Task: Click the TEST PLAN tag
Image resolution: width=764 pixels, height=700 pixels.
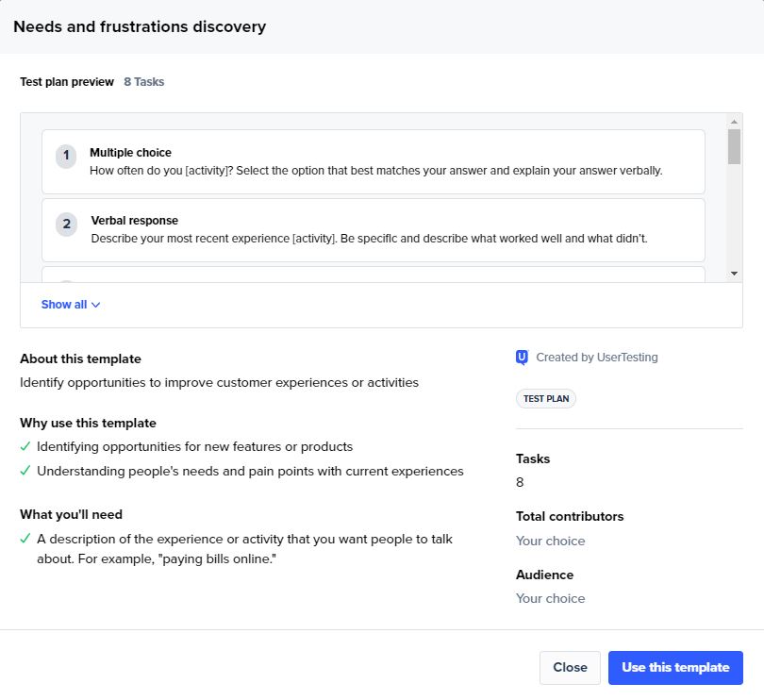Action: pyautogui.click(x=546, y=399)
